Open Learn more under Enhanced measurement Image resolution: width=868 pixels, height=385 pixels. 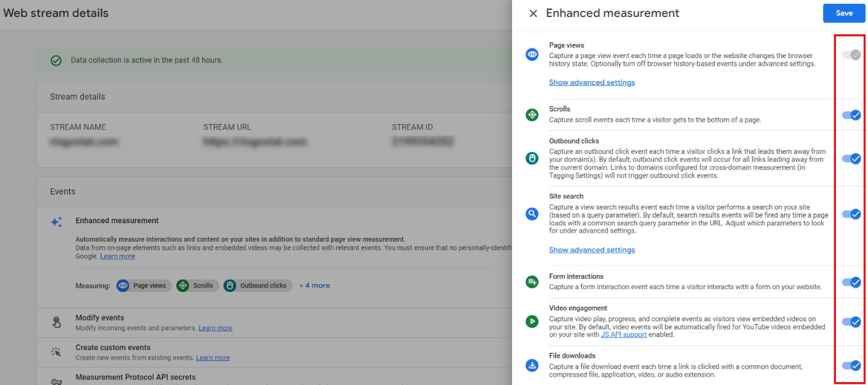(118, 256)
